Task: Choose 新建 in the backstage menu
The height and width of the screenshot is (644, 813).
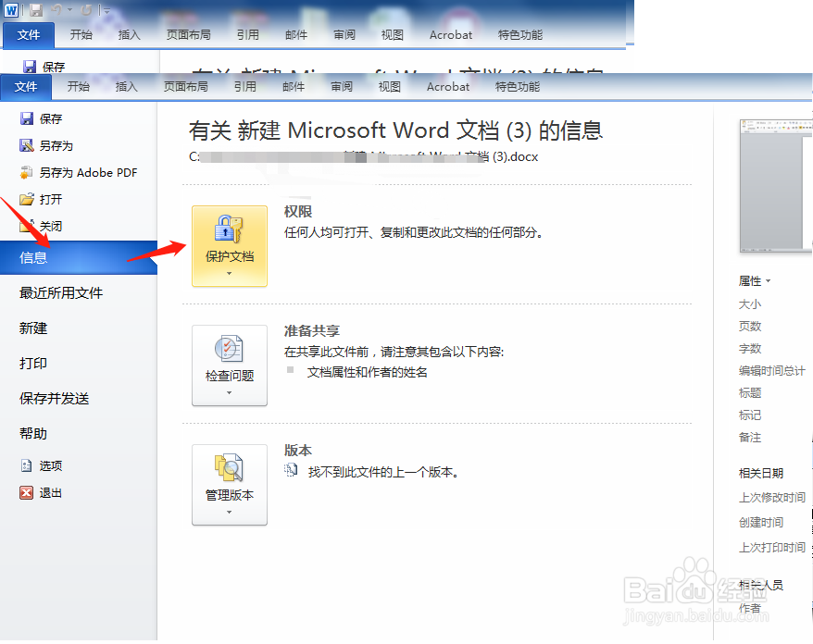Action: coord(33,328)
